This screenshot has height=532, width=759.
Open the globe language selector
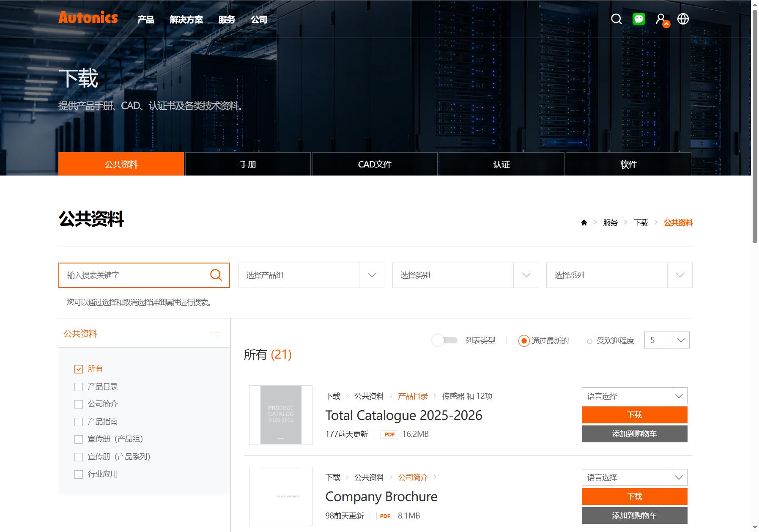coord(683,19)
